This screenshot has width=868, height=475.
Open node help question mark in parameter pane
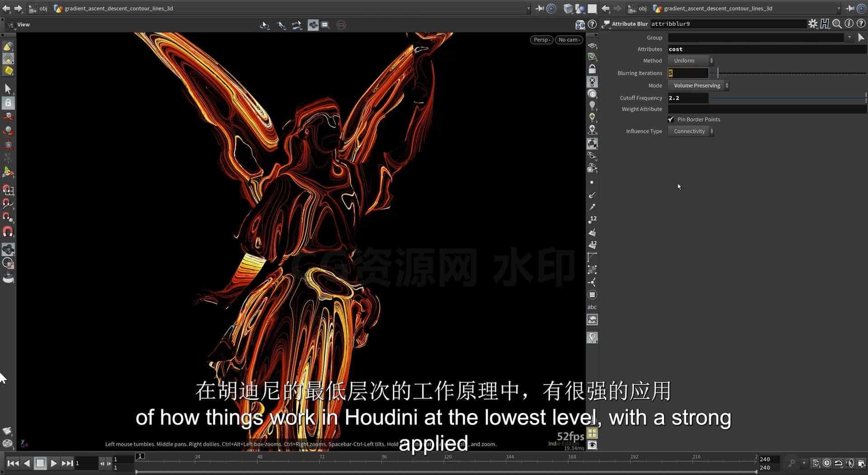point(861,24)
